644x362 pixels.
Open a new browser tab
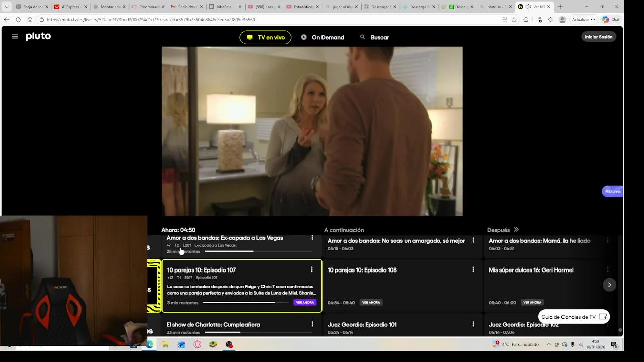coord(560,7)
